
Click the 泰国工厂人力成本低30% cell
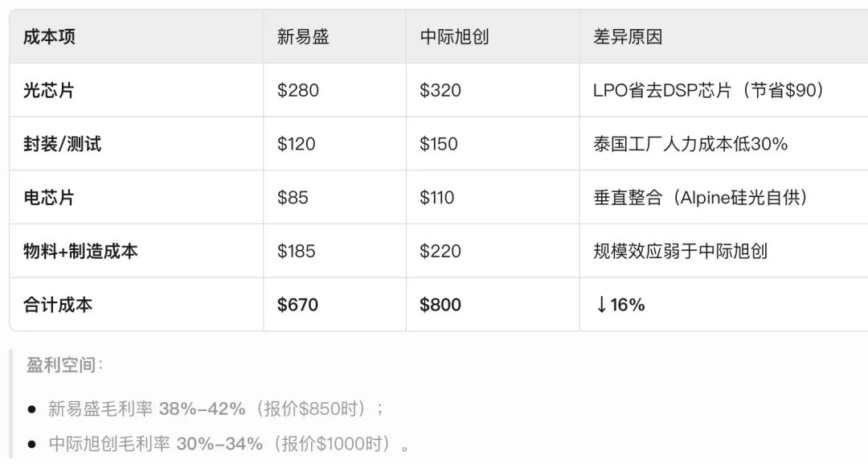(x=690, y=144)
